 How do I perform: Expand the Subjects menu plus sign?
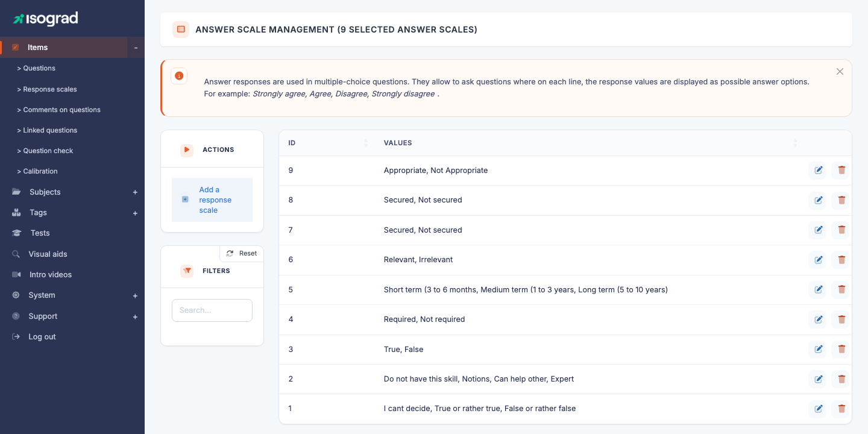click(x=135, y=192)
